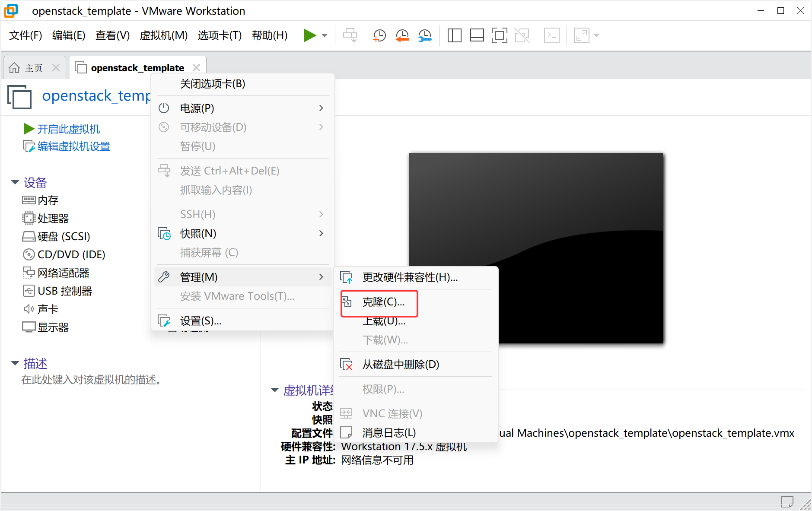Viewport: 812px width, 511px height.
Task: Click the console view toolbar icon
Action: coord(552,35)
